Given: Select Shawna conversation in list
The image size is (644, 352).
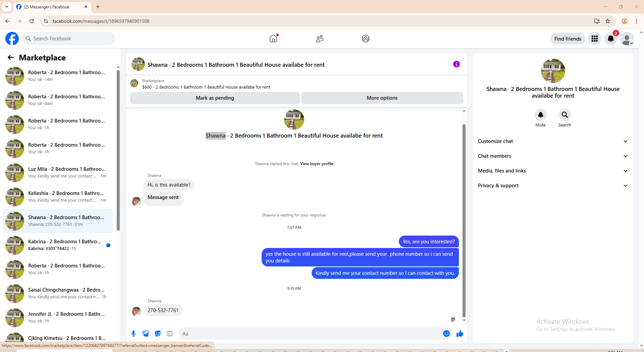Looking at the screenshot, I should [x=58, y=221].
